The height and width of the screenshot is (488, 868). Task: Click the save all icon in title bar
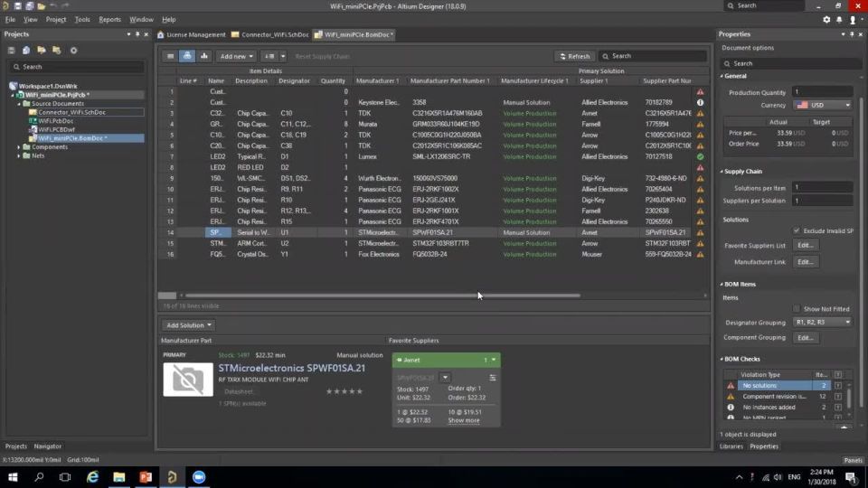tap(29, 6)
